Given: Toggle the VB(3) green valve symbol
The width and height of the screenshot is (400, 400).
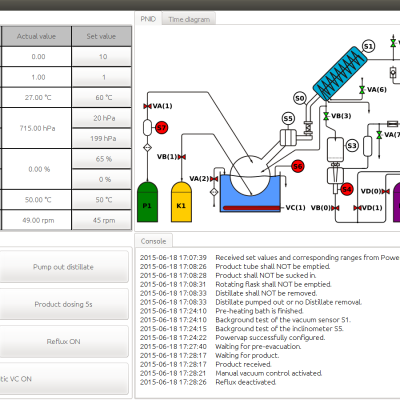Looking at the screenshot, I should coord(326,116).
